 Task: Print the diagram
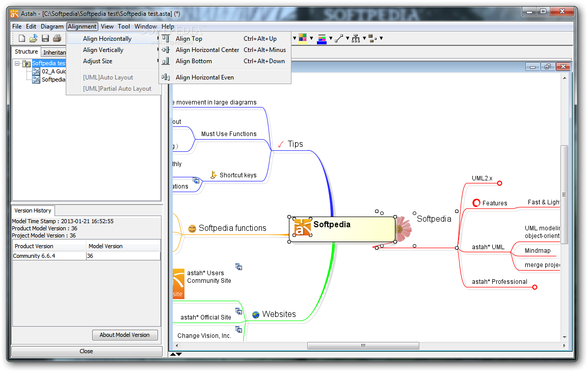point(57,38)
